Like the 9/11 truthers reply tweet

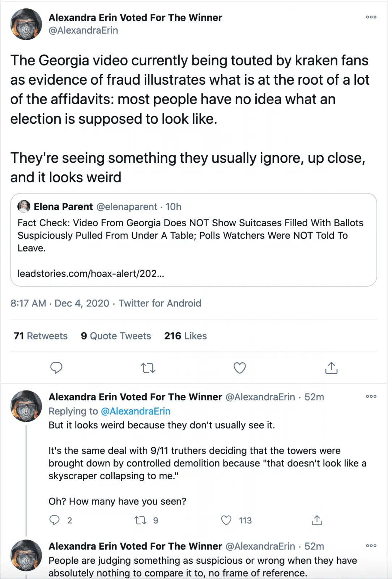(x=226, y=520)
